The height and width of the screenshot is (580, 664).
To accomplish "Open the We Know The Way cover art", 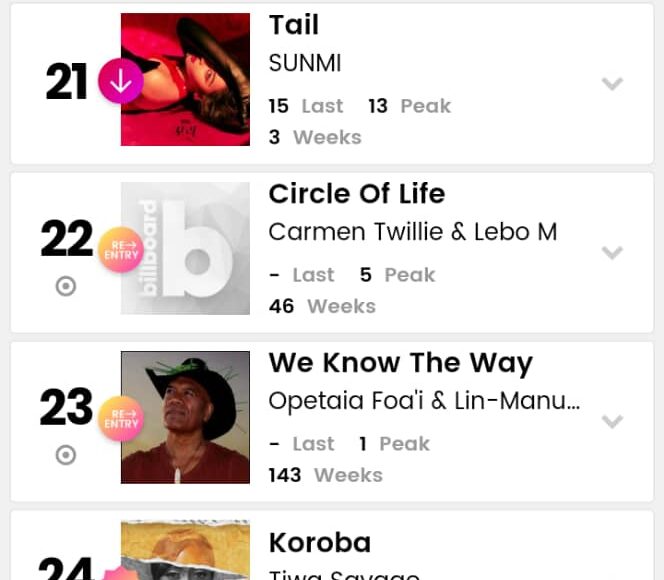I will (x=185, y=418).
